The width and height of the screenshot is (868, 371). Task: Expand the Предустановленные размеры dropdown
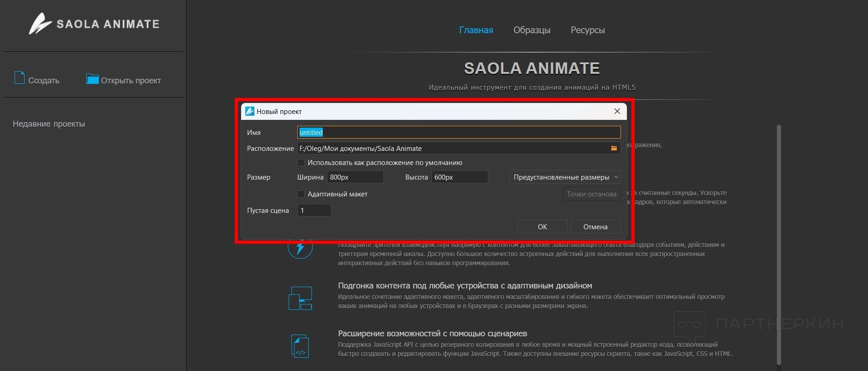click(565, 177)
